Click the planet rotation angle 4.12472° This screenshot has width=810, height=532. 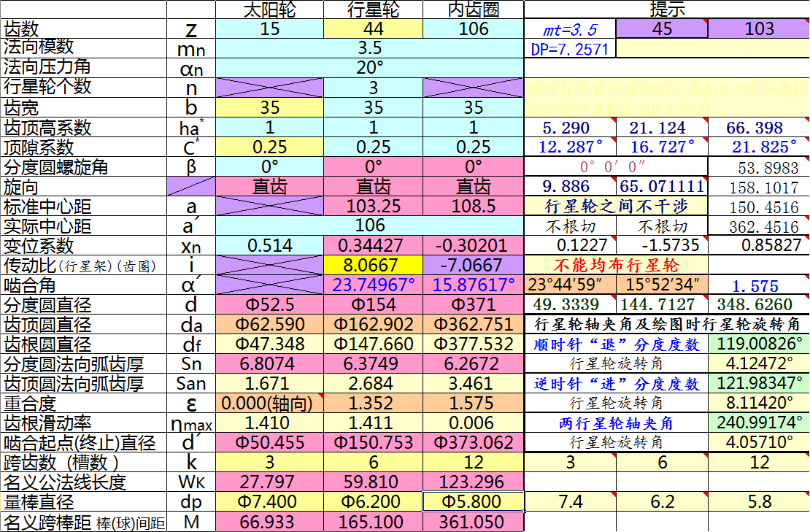coord(759,363)
